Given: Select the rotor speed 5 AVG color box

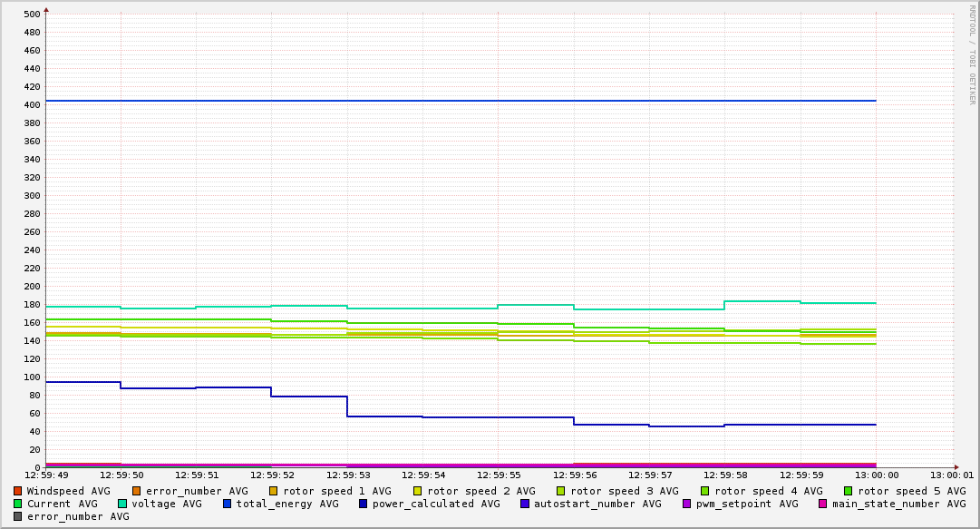Looking at the screenshot, I should click(x=849, y=491).
